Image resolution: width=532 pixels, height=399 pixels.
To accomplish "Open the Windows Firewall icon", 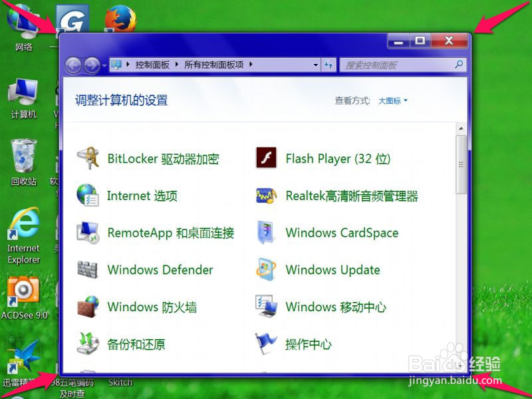I will (88, 307).
